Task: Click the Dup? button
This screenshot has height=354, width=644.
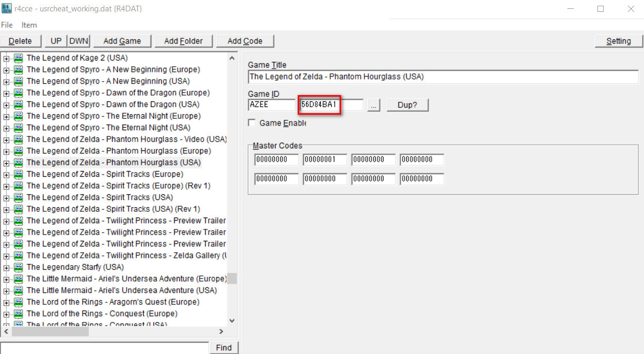Action: (x=407, y=105)
